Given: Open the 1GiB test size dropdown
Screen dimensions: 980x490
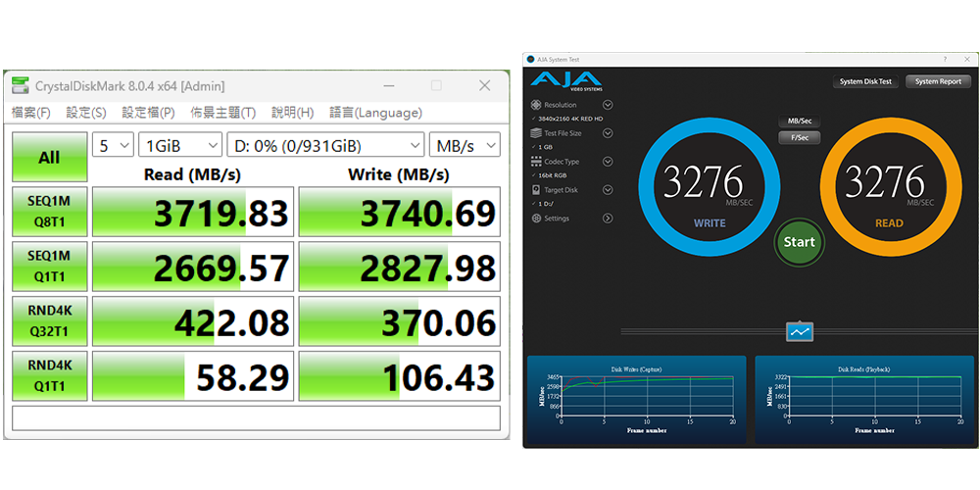Looking at the screenshot, I should (x=180, y=146).
